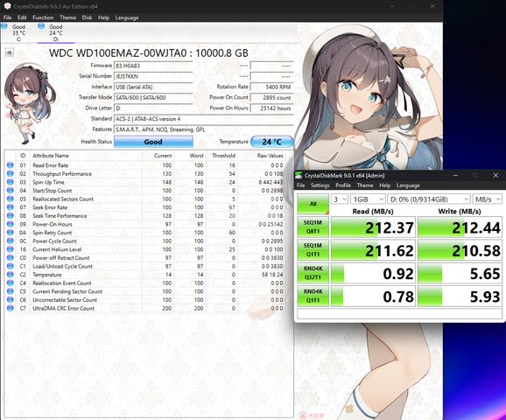
Task: Open File menu in CrystalDiskInfo
Action: (x=7, y=17)
